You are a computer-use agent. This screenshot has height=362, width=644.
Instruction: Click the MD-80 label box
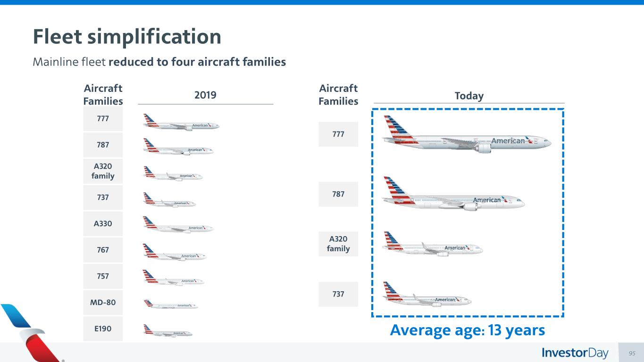tap(103, 302)
